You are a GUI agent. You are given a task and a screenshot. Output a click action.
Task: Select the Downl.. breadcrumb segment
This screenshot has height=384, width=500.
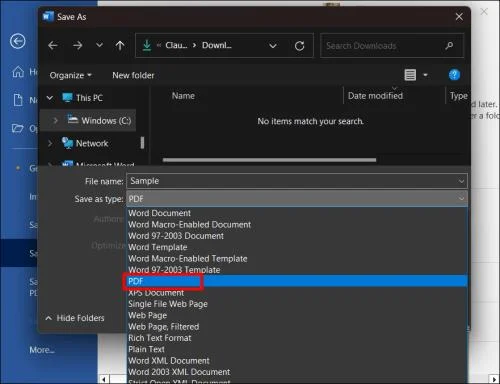[217, 45]
